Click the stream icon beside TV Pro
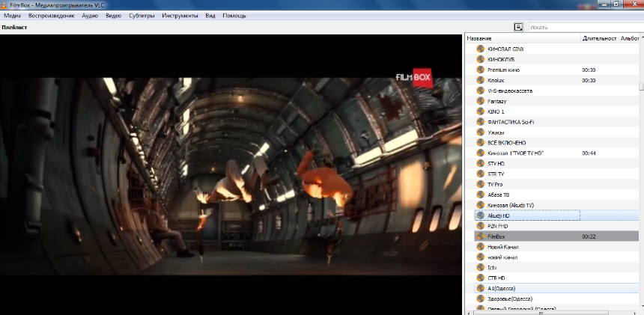The image size is (644, 315). [x=480, y=185]
